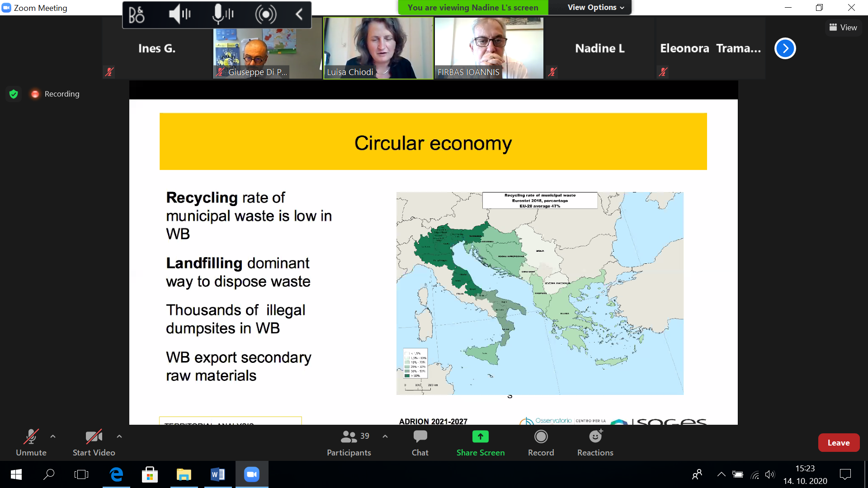Click the Share Screen icon

(x=480, y=436)
